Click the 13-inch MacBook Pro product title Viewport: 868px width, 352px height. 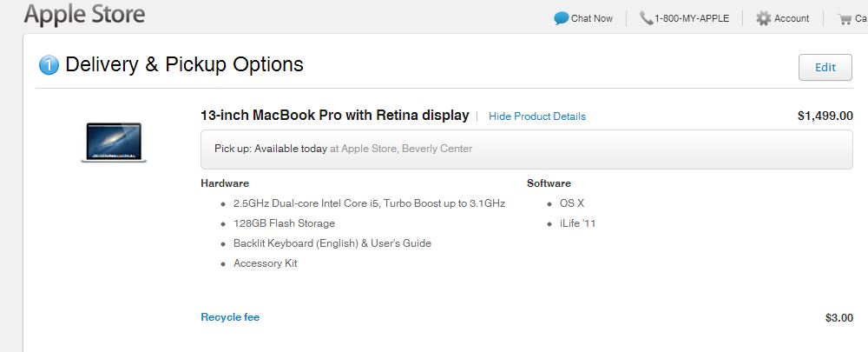point(335,116)
